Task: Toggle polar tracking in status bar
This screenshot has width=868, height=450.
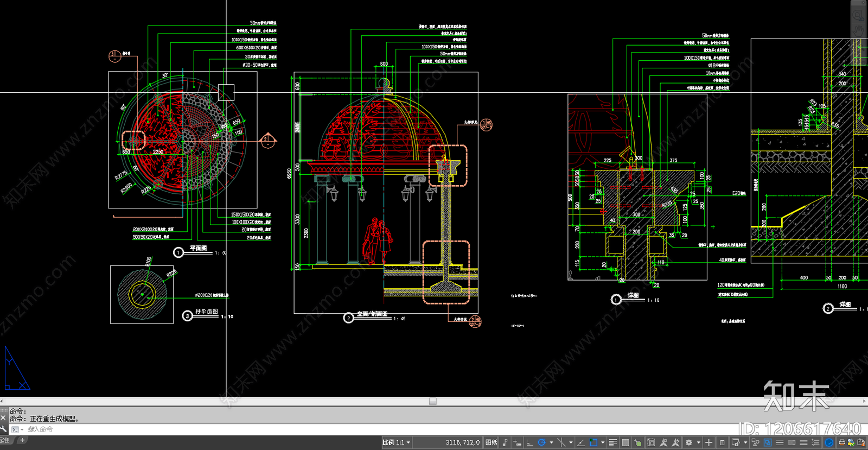Action: coord(541,442)
